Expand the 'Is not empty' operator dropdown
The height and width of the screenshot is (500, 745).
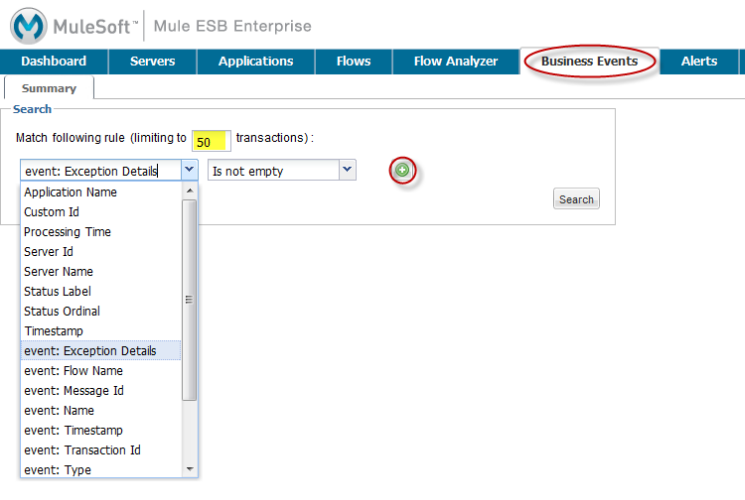pos(347,171)
